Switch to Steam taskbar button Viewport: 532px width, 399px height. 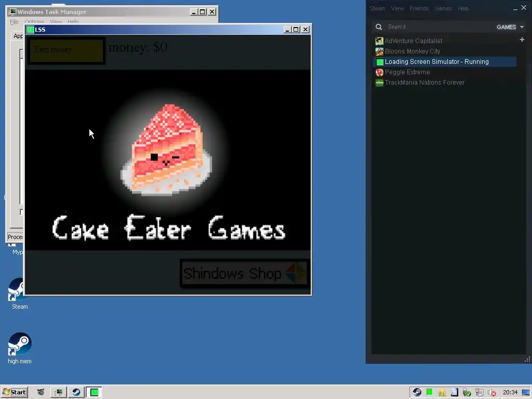[76, 392]
